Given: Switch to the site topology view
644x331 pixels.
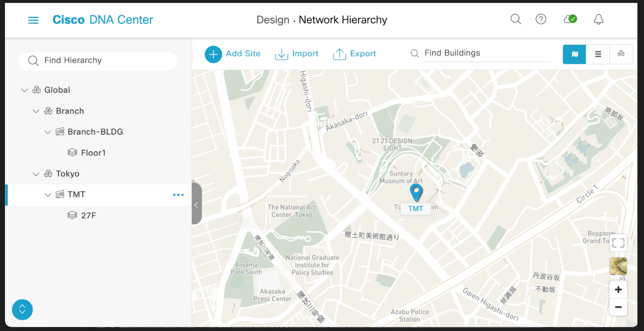Looking at the screenshot, I should tap(621, 54).
